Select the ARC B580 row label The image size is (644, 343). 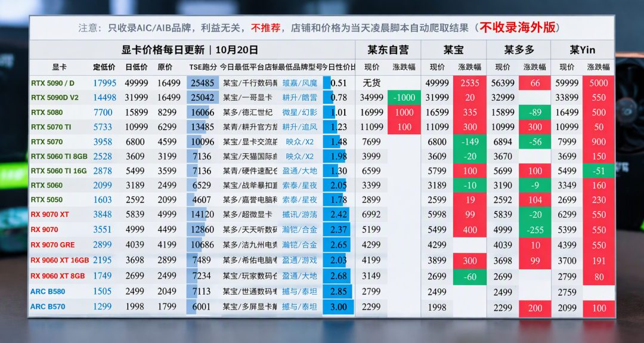pyautogui.click(x=48, y=291)
